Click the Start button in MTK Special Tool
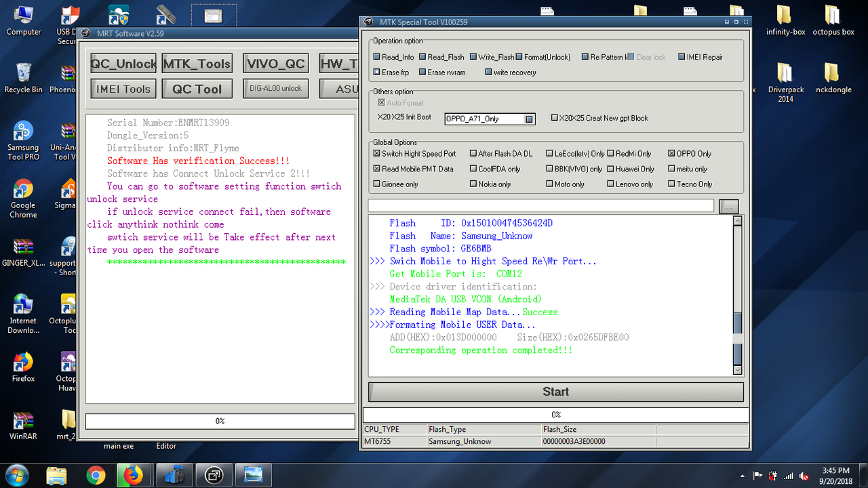Screen dimensions: 868x488 pos(555,392)
